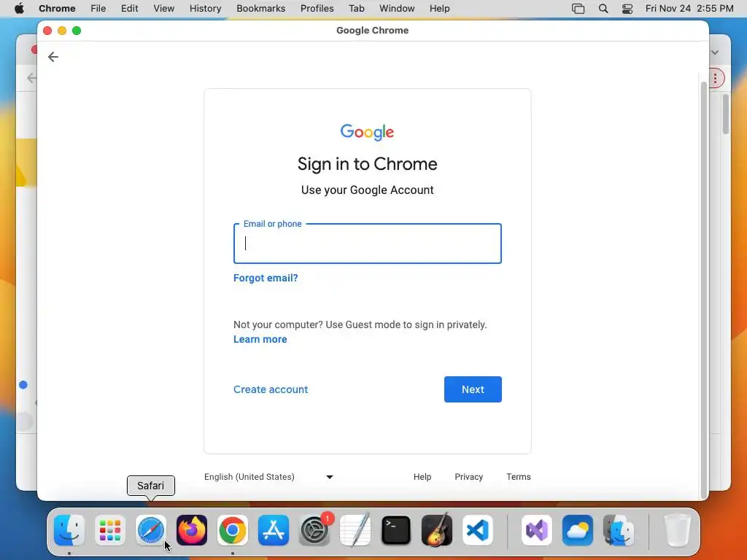Click Create account
This screenshot has width=747, height=560.
point(271,389)
